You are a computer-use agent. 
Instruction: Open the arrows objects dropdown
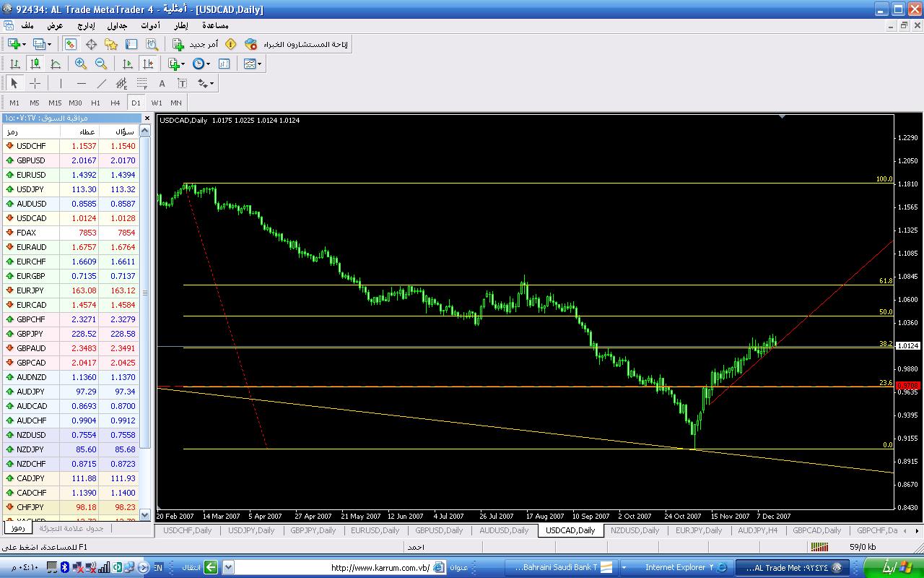tap(206, 83)
